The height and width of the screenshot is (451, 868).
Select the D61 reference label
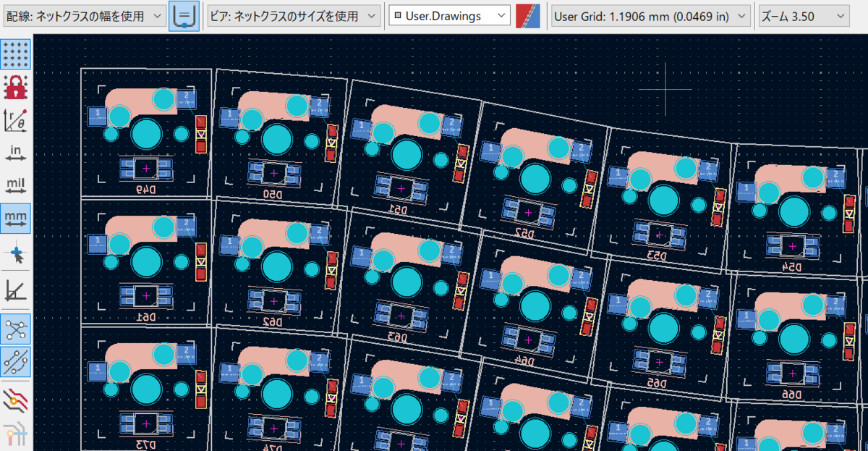[x=147, y=317]
